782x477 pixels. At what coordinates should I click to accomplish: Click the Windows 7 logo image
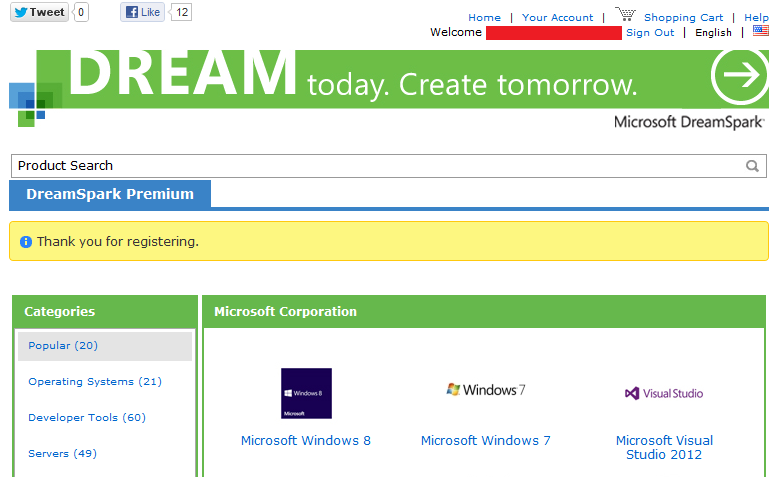click(486, 390)
